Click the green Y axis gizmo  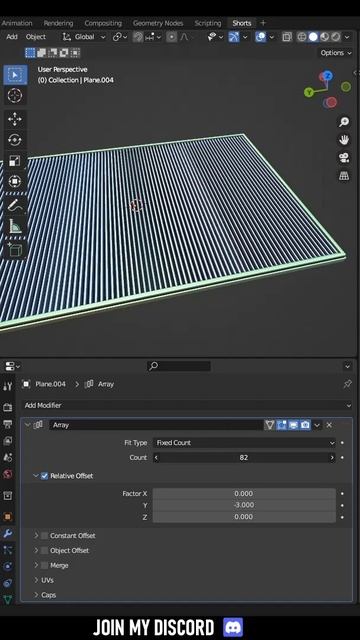click(x=309, y=92)
